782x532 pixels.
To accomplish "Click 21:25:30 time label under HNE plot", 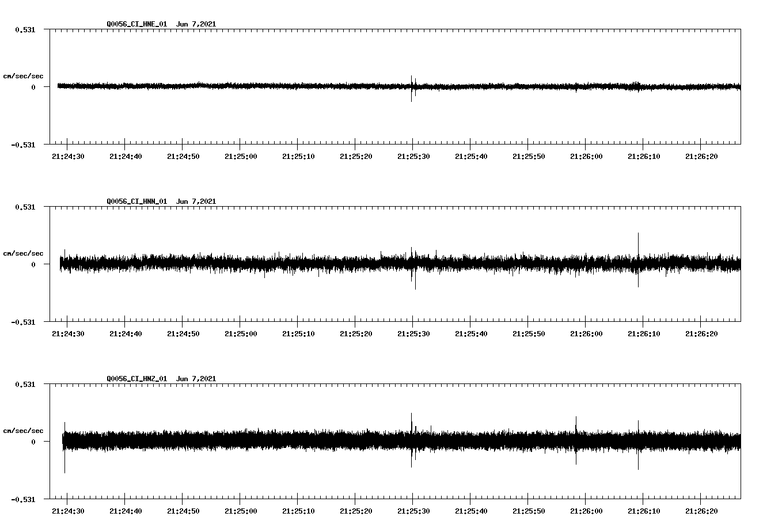I will [413, 157].
